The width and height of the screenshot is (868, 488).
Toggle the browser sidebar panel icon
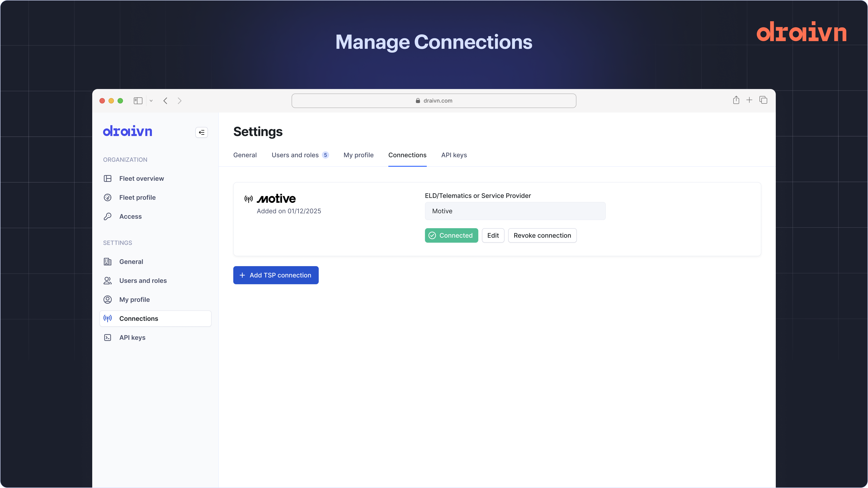tap(138, 101)
